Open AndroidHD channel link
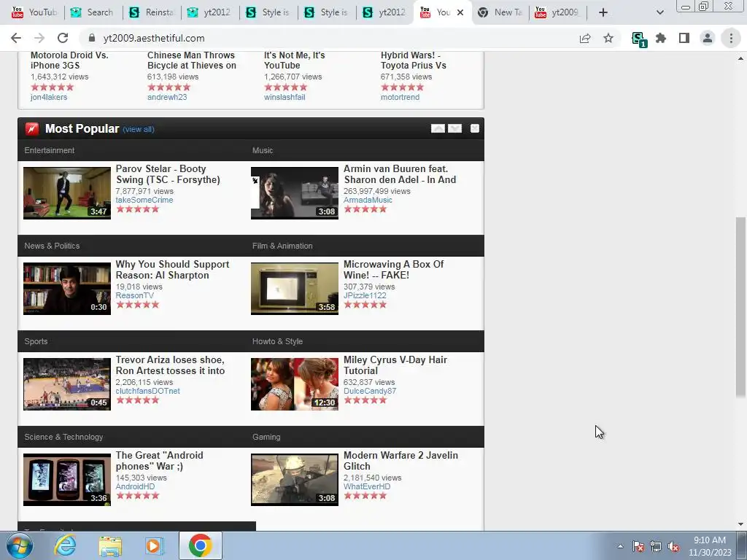The image size is (747, 560). pos(135,486)
